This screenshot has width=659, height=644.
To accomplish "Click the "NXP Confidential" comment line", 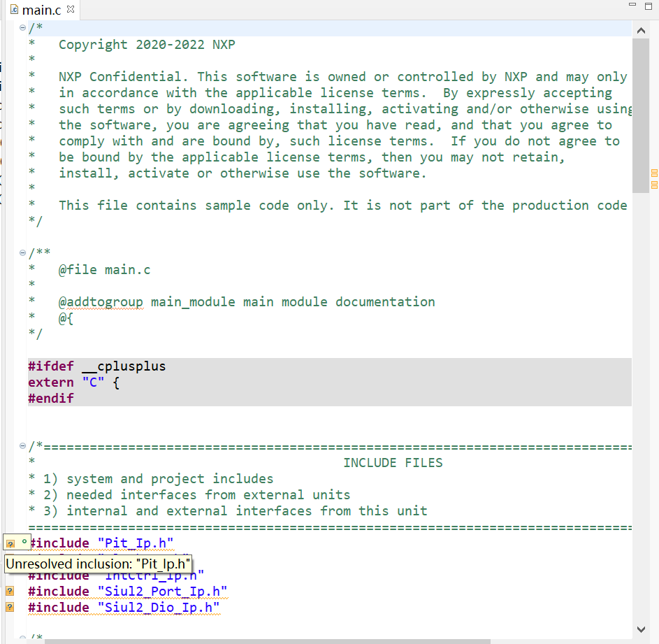I will tap(343, 77).
